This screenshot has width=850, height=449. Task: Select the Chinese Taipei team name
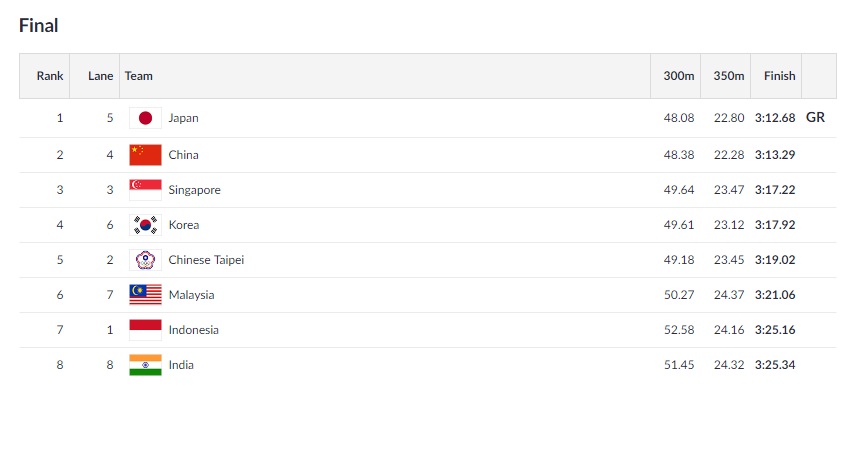click(206, 260)
